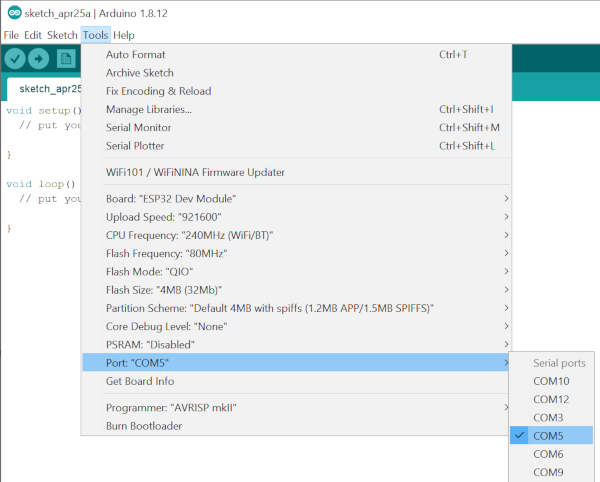
Task: Click the Verify checkmark toolbar button
Action: [x=15, y=59]
